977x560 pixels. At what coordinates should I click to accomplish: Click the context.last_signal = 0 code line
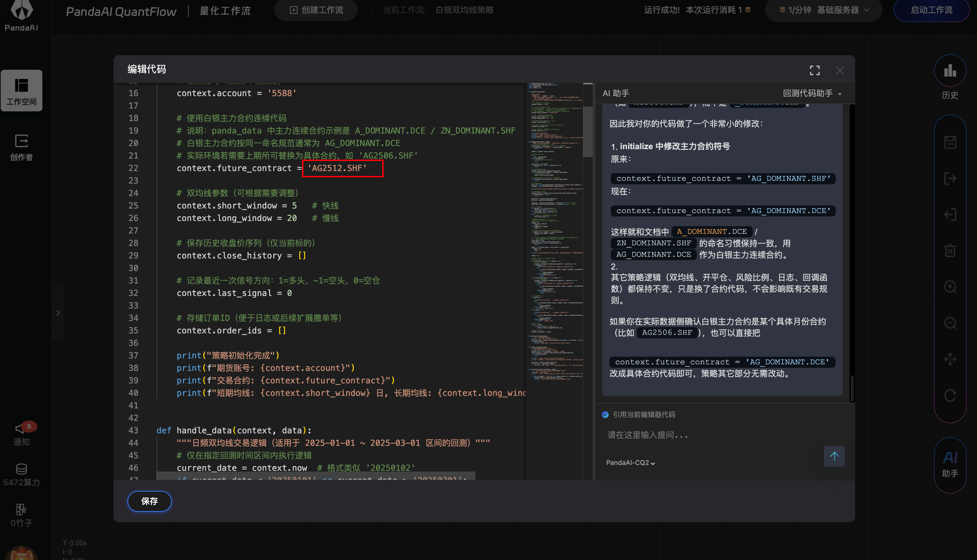(234, 293)
